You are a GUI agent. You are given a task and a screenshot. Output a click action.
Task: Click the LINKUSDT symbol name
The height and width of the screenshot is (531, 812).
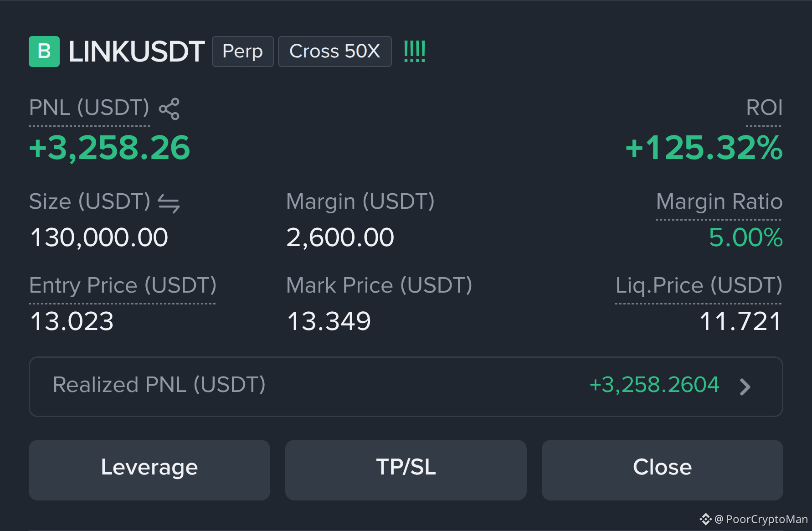coord(137,52)
